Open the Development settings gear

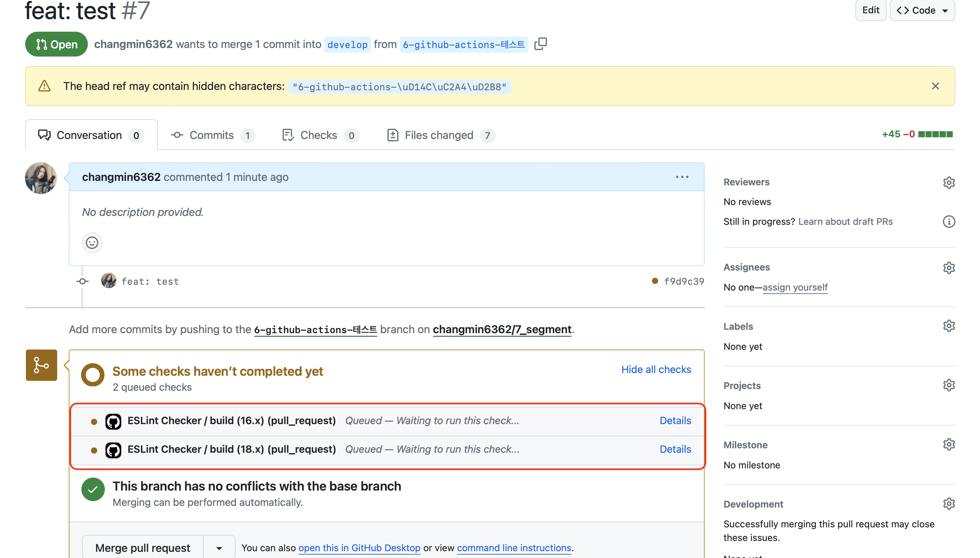tap(949, 503)
